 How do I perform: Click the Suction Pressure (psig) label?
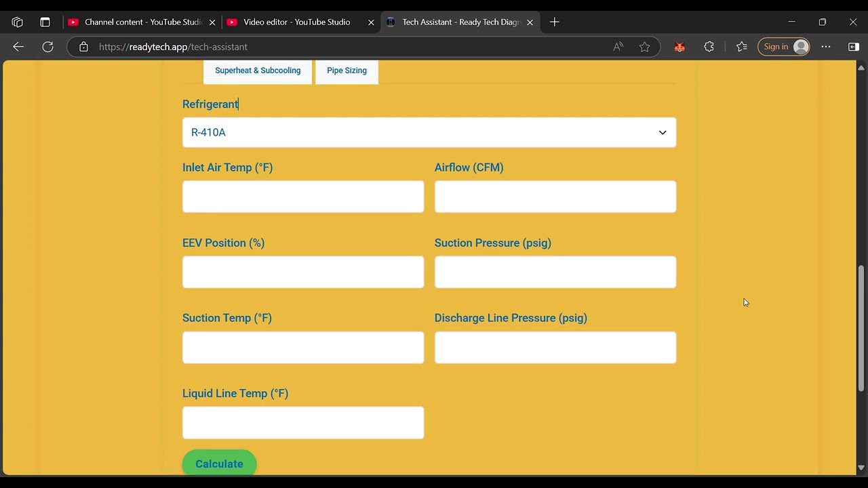coord(492,243)
